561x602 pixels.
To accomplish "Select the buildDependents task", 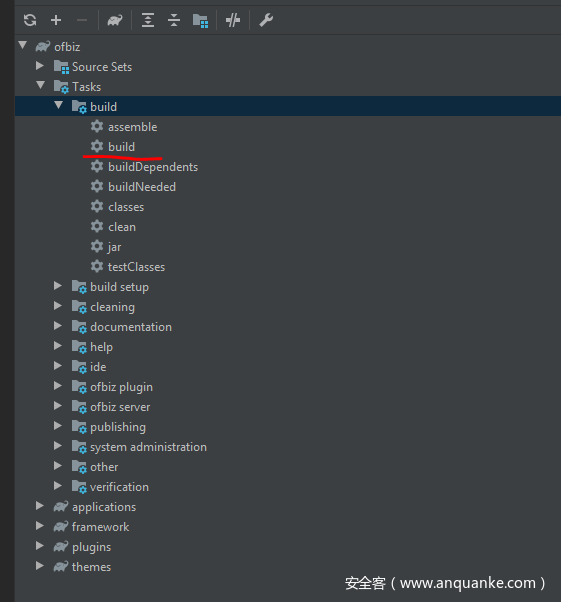I will (153, 167).
